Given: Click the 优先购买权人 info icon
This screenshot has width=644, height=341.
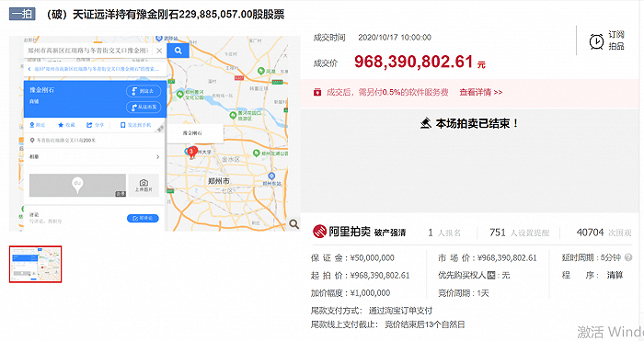Looking at the screenshot, I should [x=491, y=276].
